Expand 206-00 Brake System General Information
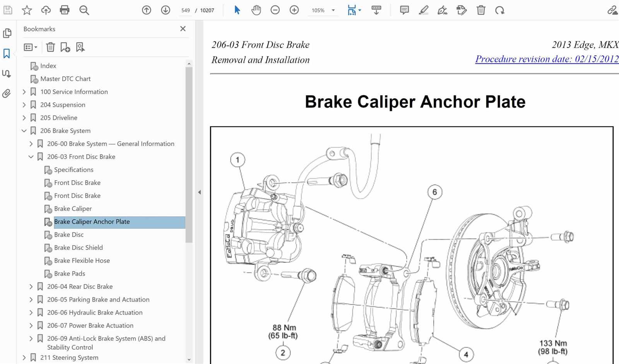This screenshot has height=364, width=619. (x=31, y=144)
